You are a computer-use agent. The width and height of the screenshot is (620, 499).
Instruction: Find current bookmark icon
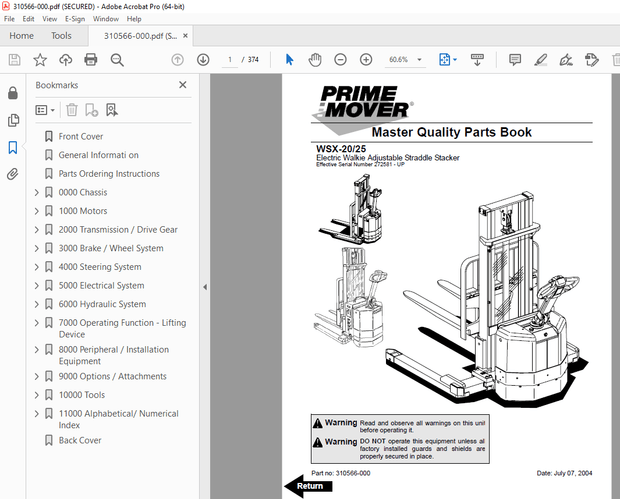pos(112,110)
